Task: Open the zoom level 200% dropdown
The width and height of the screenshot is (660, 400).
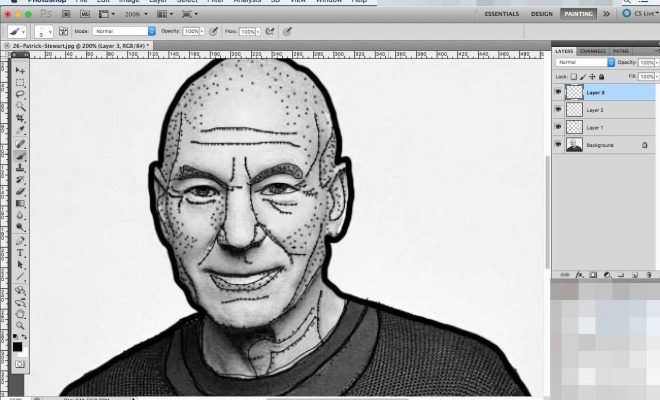Action: click(x=136, y=14)
